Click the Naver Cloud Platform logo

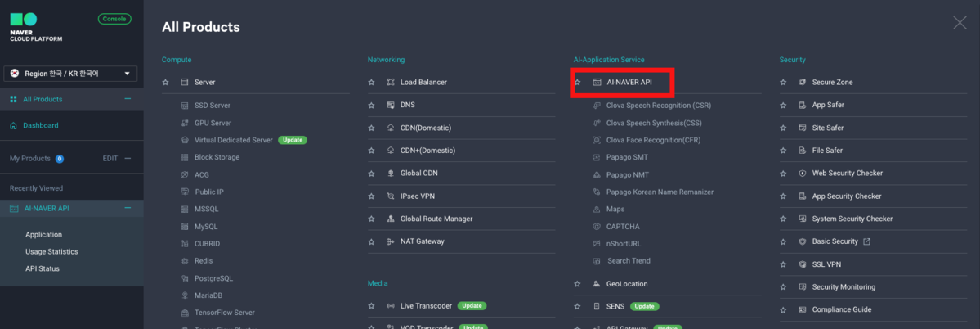click(x=36, y=28)
